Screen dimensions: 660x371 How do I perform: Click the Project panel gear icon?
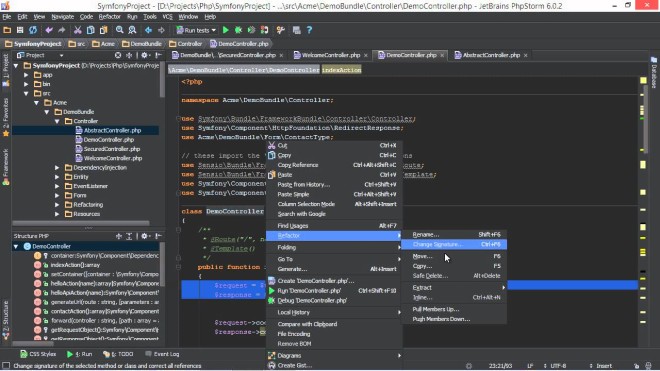(x=145, y=55)
